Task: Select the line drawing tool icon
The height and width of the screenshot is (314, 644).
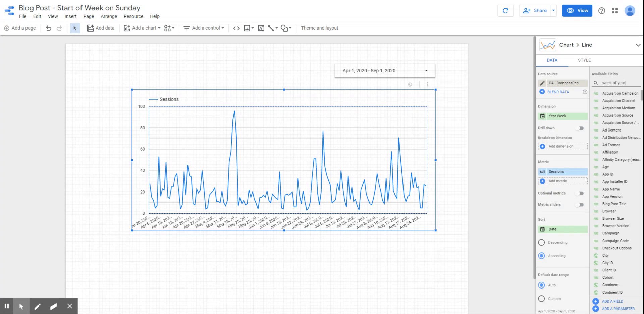Action: pos(271,28)
